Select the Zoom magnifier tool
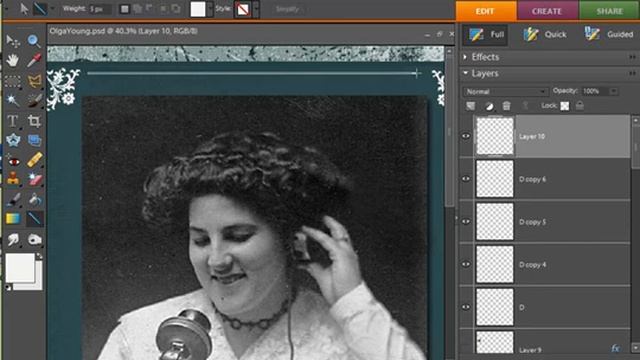Viewport: 640px width, 360px height. pos(34,41)
